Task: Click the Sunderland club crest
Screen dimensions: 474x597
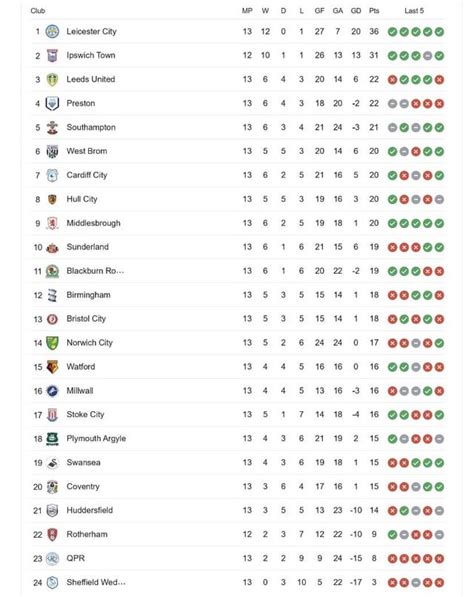Action: (x=52, y=248)
